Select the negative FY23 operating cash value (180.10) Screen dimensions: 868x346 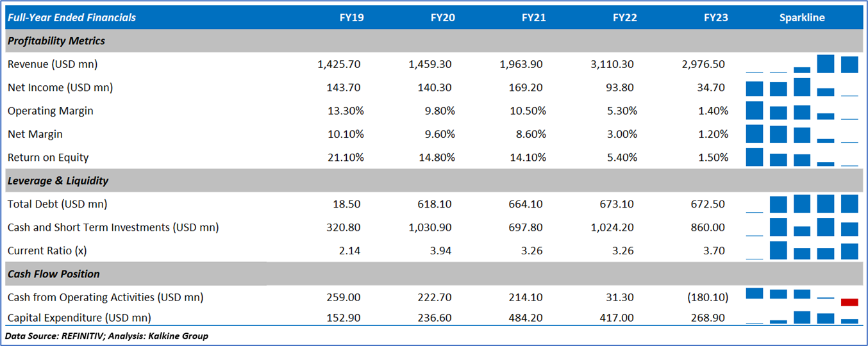click(x=707, y=297)
